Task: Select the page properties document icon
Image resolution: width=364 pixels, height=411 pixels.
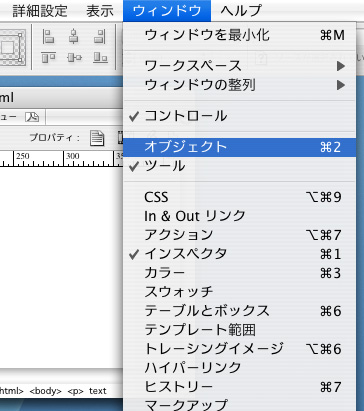Action: click(x=97, y=138)
